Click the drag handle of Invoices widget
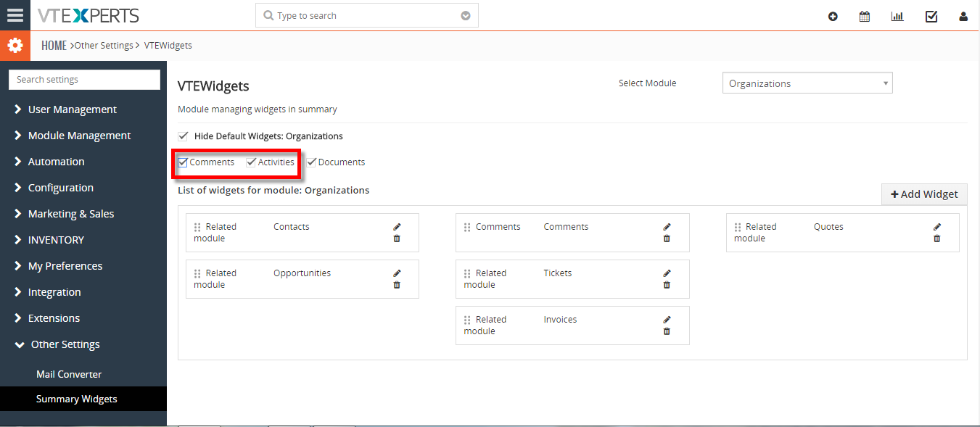 click(x=468, y=320)
